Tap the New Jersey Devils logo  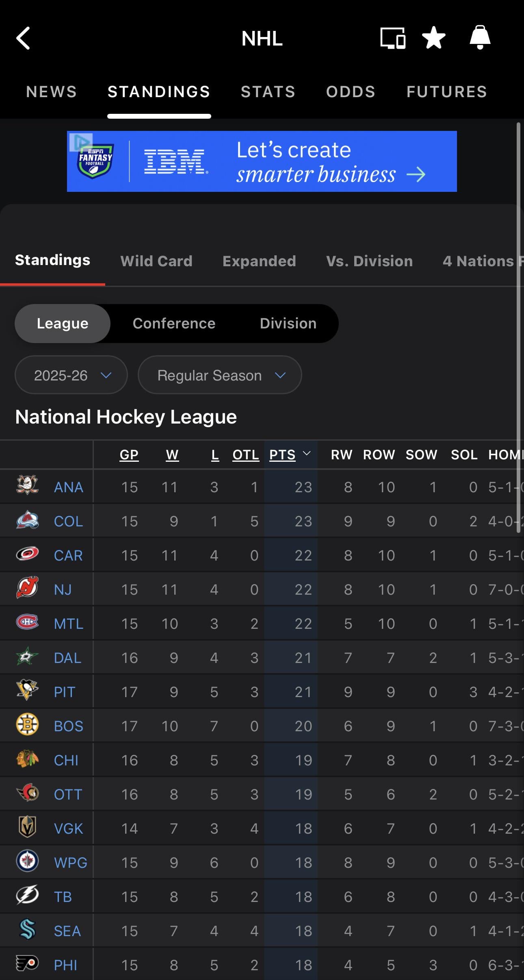(x=27, y=588)
